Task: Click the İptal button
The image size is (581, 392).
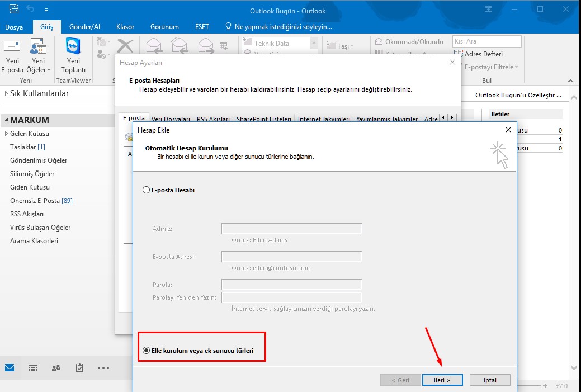Action: tap(490, 380)
